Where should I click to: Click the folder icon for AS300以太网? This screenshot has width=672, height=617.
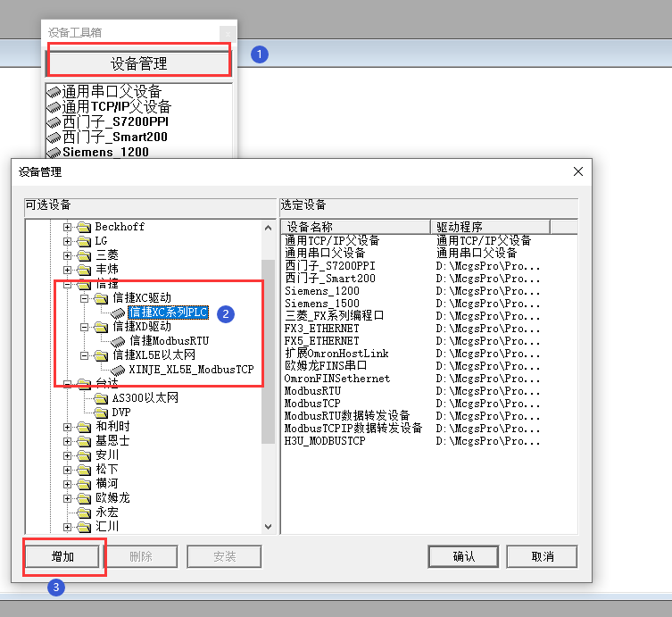tap(101, 398)
